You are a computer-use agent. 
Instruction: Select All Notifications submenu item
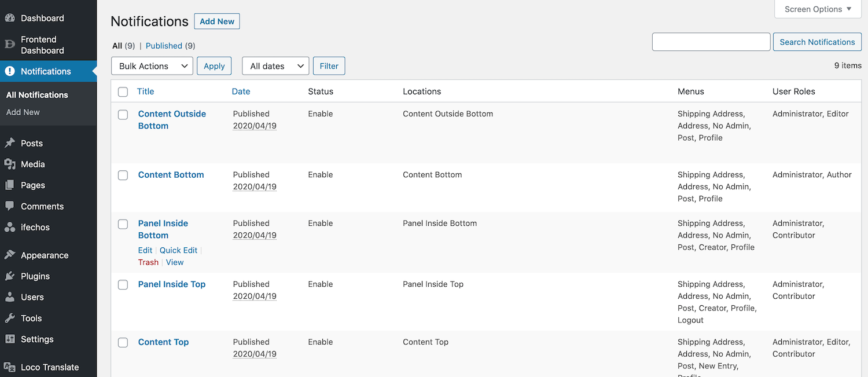pyautogui.click(x=37, y=95)
